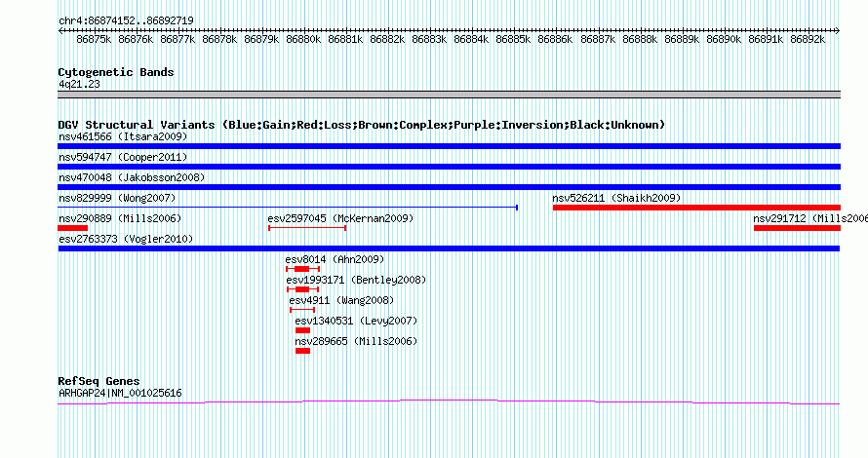The width and height of the screenshot is (868, 458).
Task: Click the 4q21.23 cytogenetic band label
Action: 79,84
